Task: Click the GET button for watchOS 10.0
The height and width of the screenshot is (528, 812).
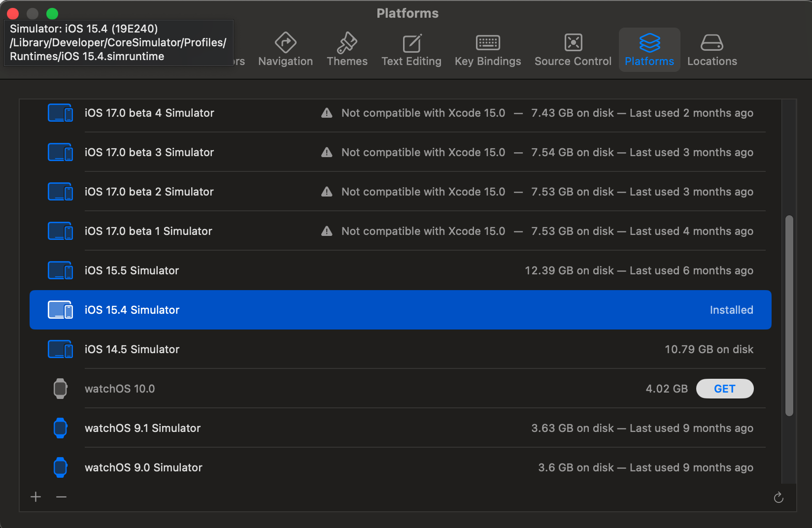Action: [x=724, y=389]
